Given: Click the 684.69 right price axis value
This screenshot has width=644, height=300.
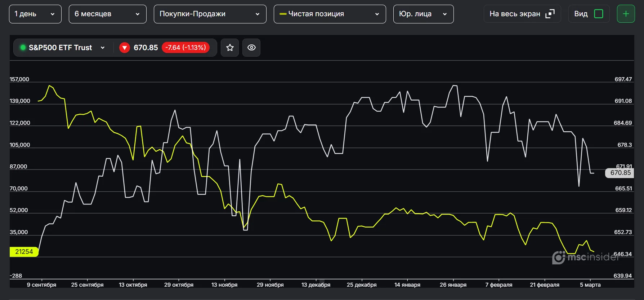Looking at the screenshot, I should pyautogui.click(x=623, y=123).
